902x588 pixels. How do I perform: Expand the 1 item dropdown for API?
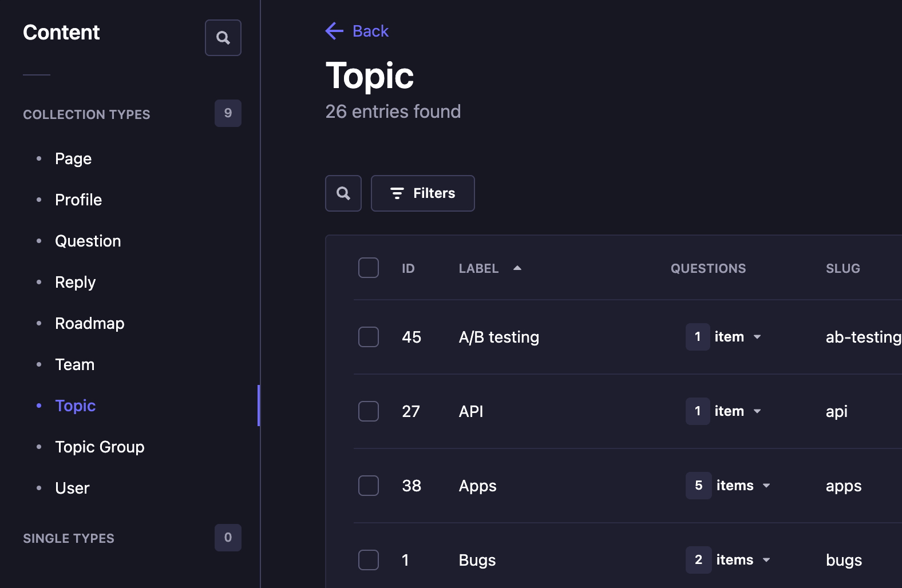[724, 411]
